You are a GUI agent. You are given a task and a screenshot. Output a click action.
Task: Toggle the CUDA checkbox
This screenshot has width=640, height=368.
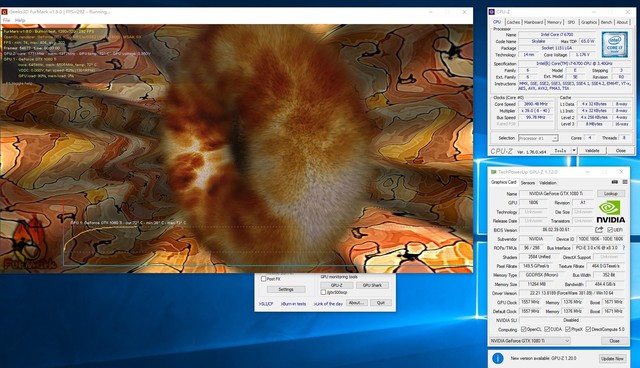(x=547, y=329)
